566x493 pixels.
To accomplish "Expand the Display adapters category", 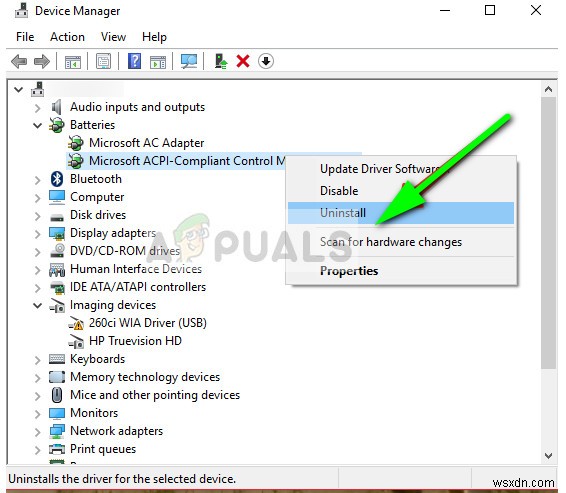I will pos(38,234).
